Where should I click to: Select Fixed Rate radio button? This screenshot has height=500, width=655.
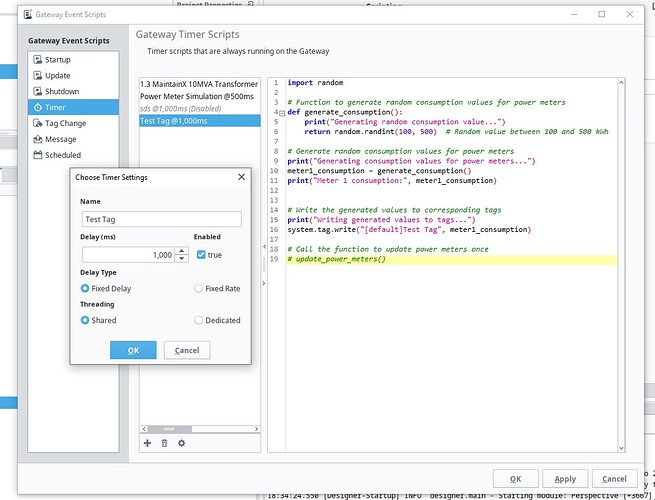pos(198,288)
